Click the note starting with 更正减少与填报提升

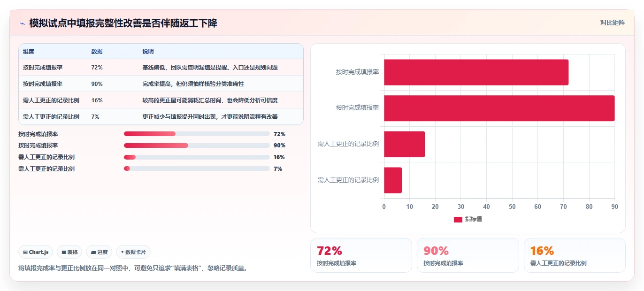[x=210, y=117]
